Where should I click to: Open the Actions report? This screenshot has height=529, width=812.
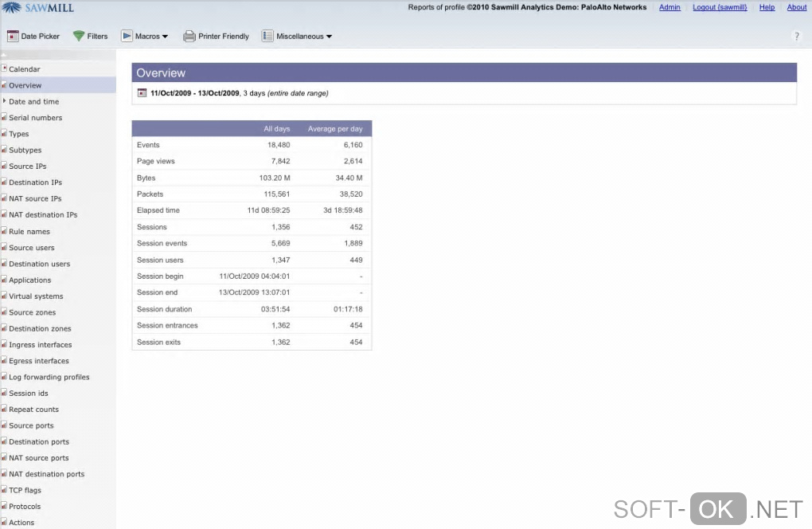coord(21,523)
